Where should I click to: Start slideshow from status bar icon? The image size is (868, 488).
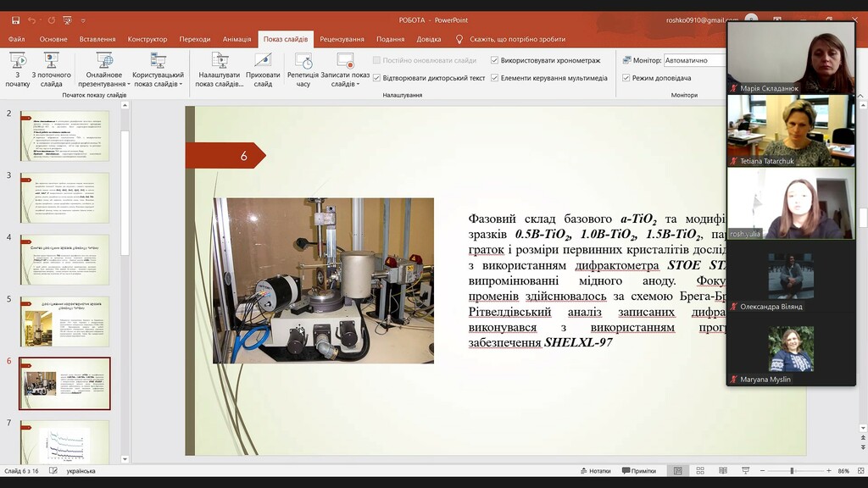tap(746, 471)
